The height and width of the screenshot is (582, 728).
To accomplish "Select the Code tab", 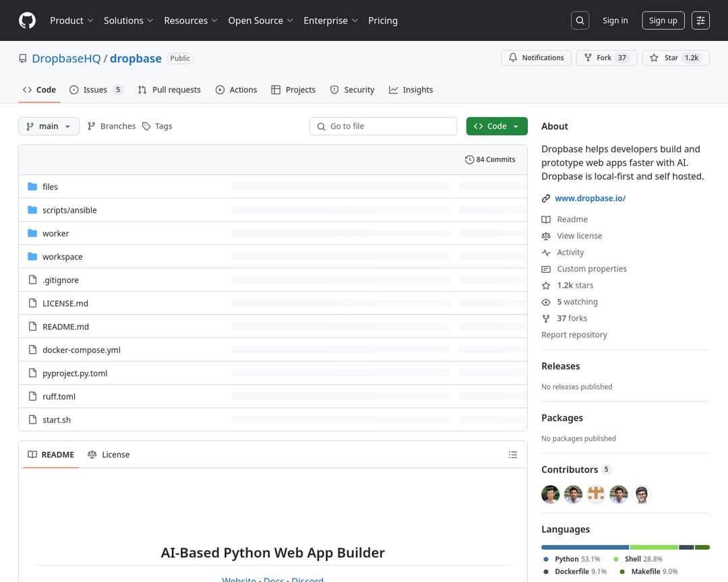I will (40, 90).
